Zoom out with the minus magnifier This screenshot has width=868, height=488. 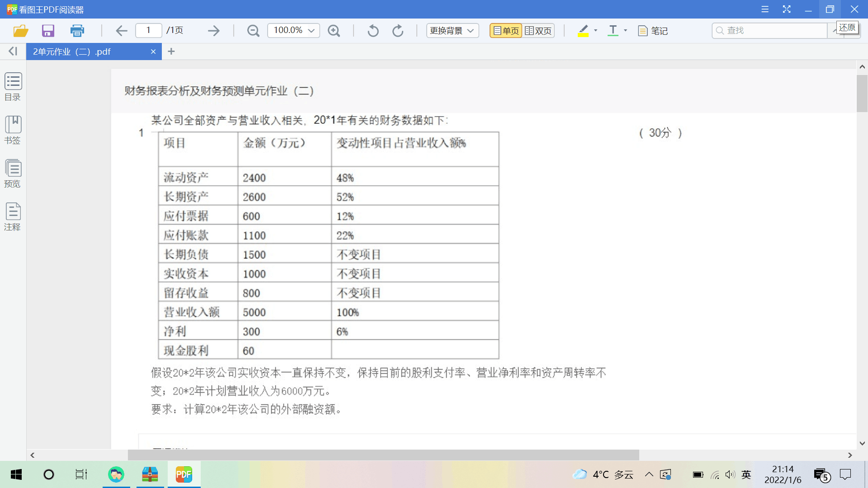253,31
